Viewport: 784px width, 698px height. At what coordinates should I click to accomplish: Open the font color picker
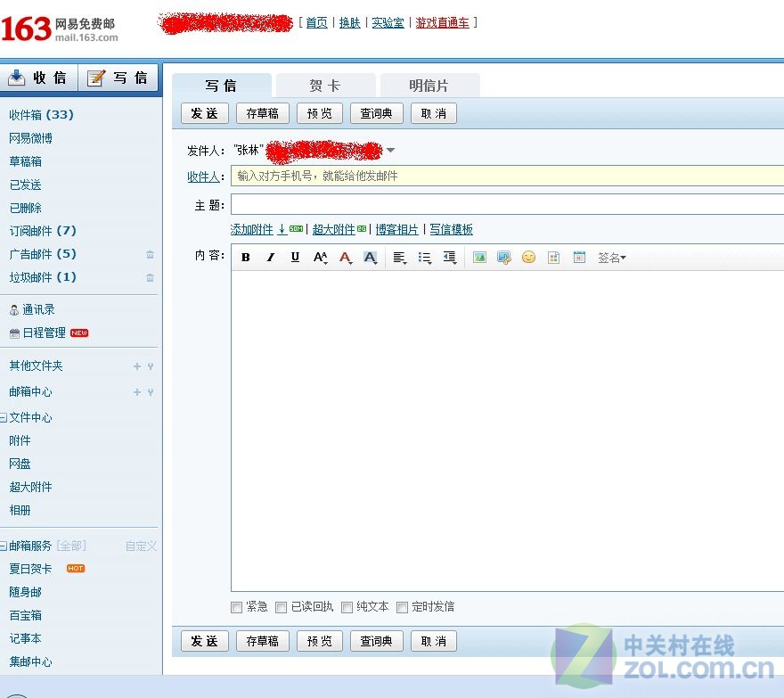click(345, 258)
